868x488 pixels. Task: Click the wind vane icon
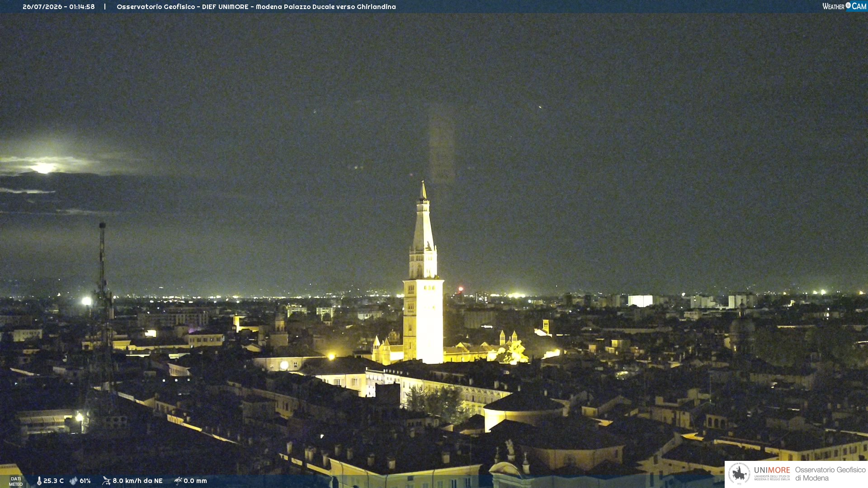106,481
